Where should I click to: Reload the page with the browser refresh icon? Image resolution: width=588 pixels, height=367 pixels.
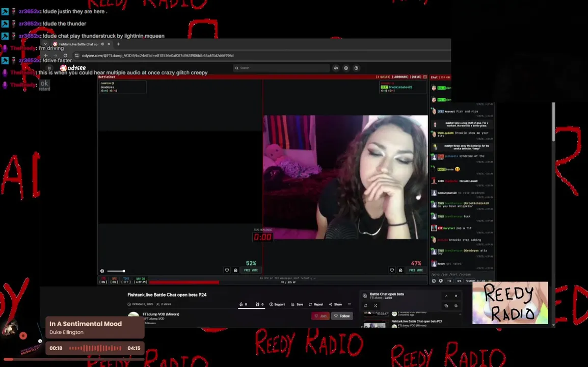coord(65,56)
